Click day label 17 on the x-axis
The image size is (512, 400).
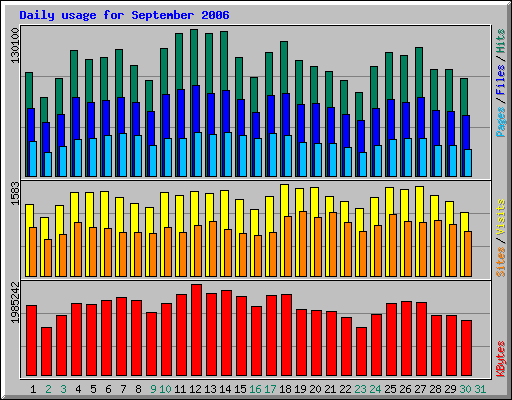coord(270,389)
